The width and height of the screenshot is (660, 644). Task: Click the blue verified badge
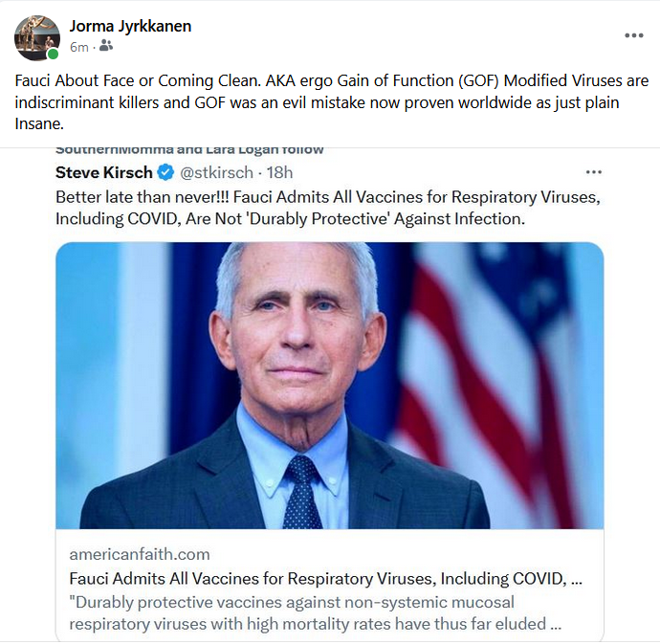165,172
